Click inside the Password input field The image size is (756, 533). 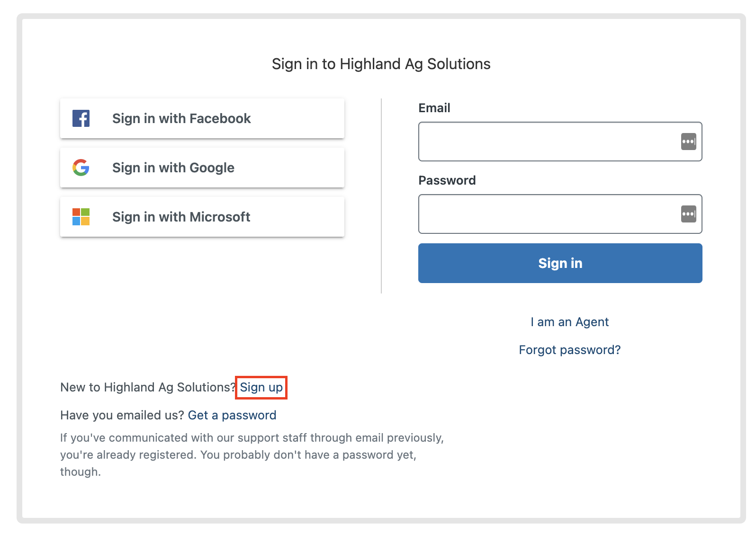pyautogui.click(x=545, y=214)
